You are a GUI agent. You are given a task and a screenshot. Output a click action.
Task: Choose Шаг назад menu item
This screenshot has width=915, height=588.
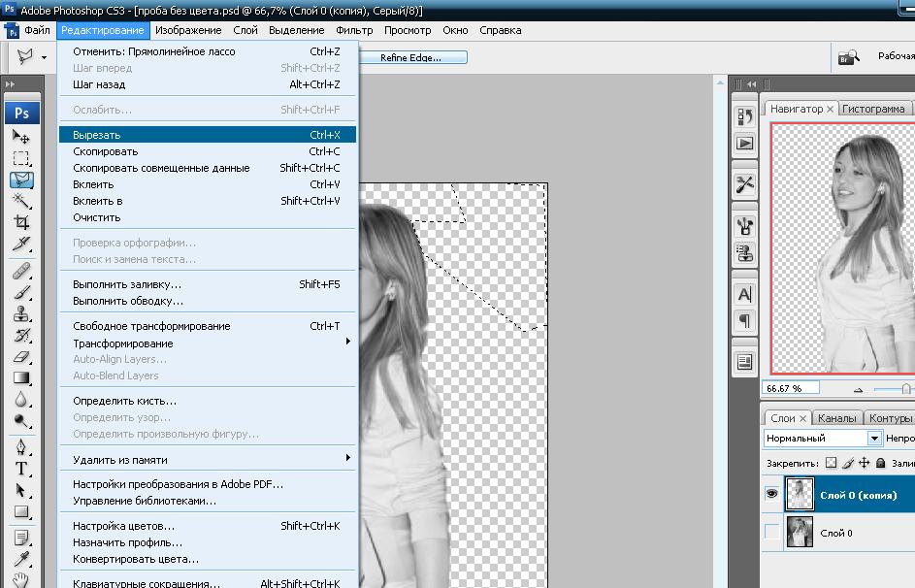[207, 84]
